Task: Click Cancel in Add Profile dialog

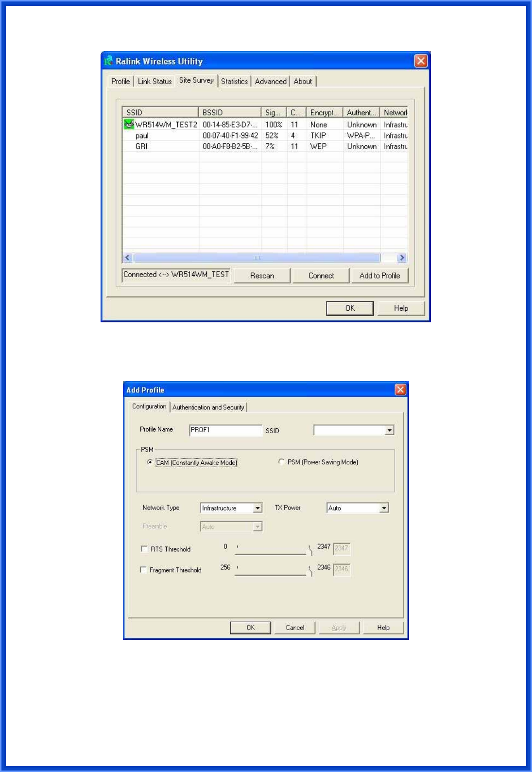Action: pos(295,628)
